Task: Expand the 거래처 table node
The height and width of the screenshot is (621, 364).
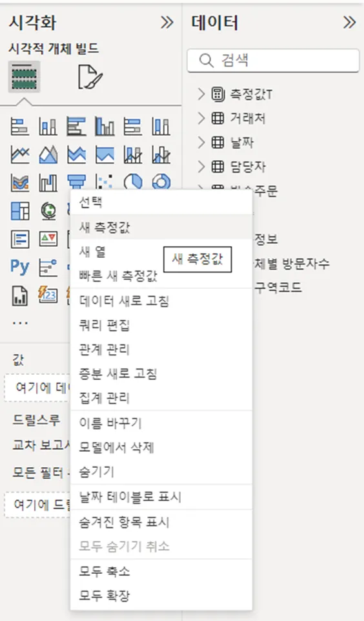Action: pos(201,118)
